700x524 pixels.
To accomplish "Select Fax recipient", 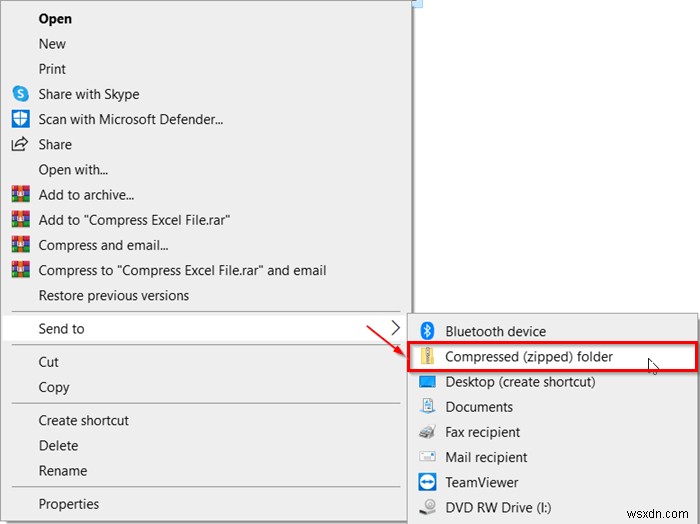I will pos(552,432).
